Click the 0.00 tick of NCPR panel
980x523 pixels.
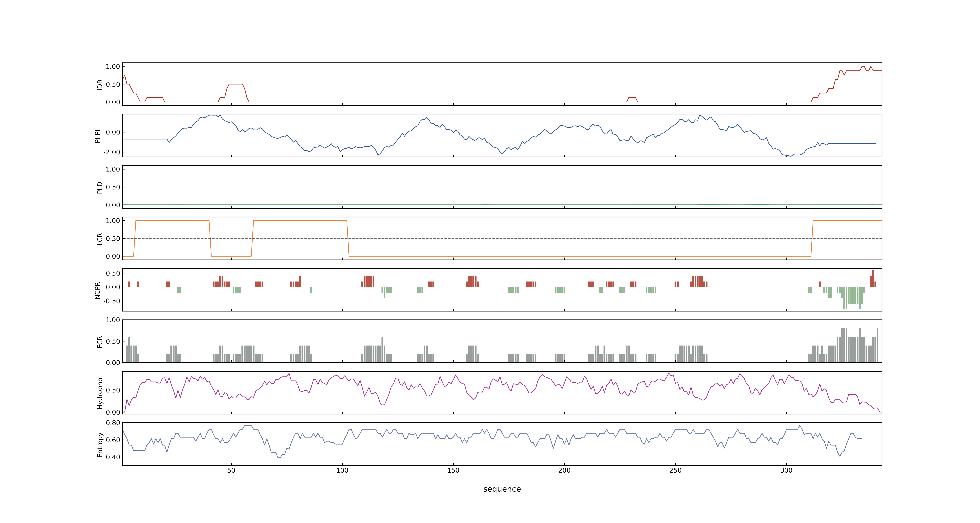pos(113,287)
